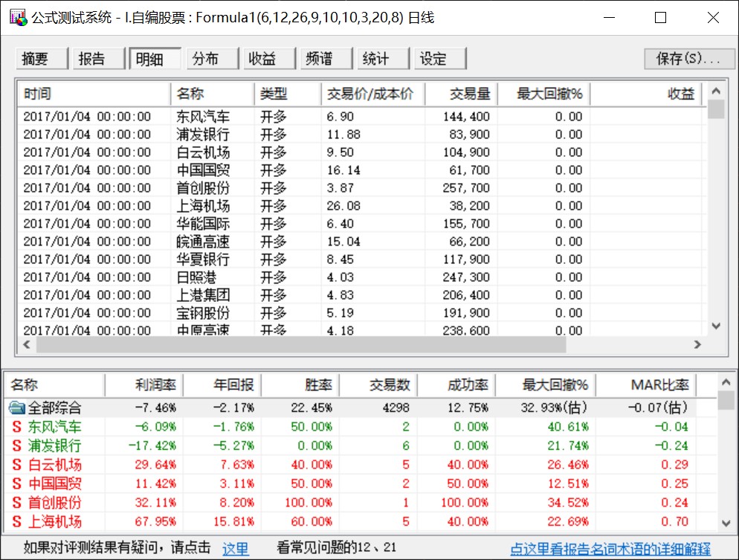Select the 日照港 trade row

362,277
